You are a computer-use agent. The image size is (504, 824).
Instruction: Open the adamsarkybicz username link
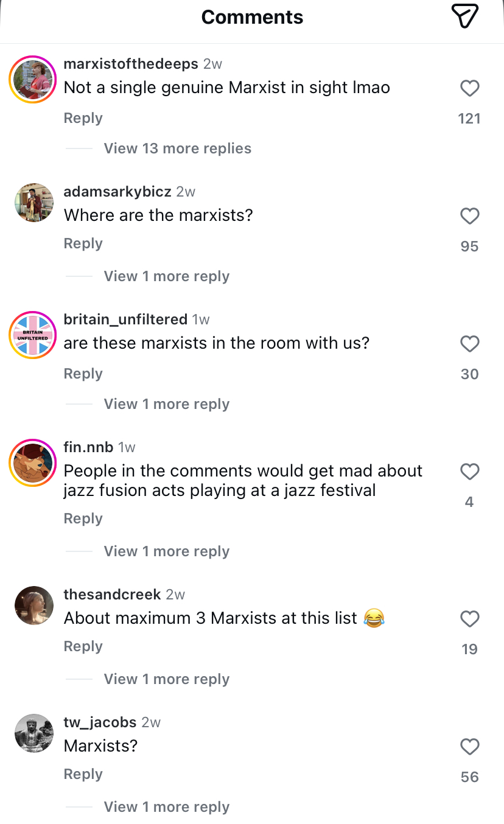[x=117, y=192]
